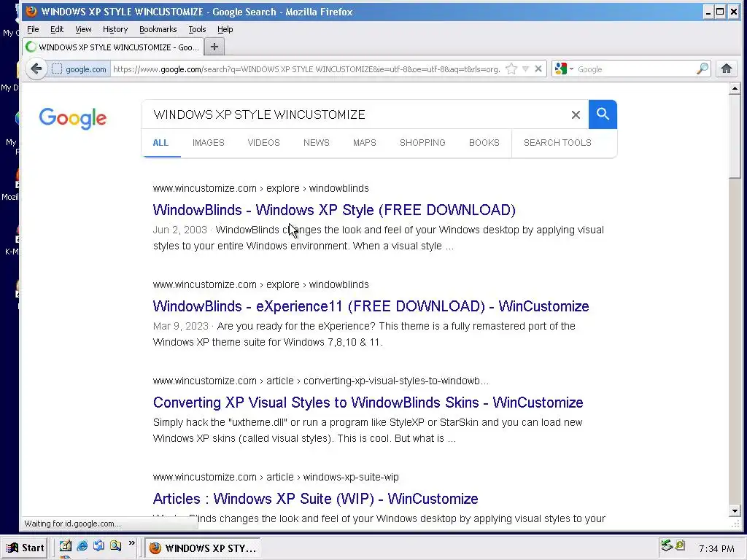Click the Firefox address bar URL
Image resolution: width=747 pixels, height=560 pixels.
coord(307,69)
